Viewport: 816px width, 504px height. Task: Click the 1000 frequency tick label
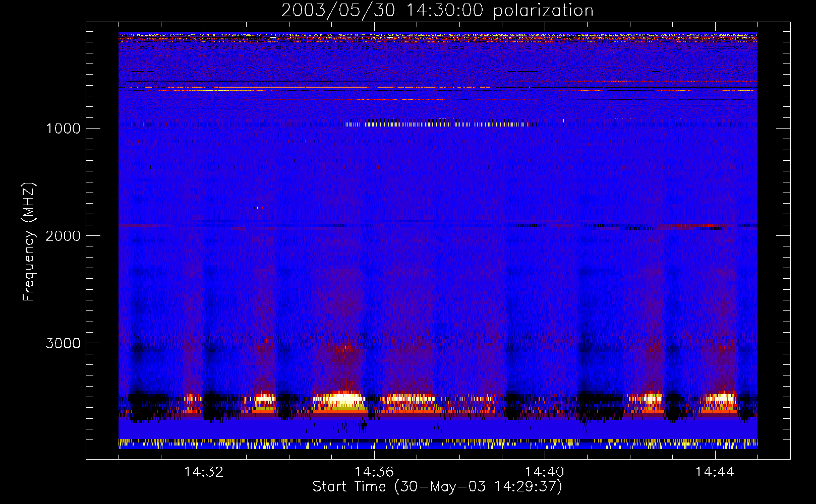click(63, 129)
